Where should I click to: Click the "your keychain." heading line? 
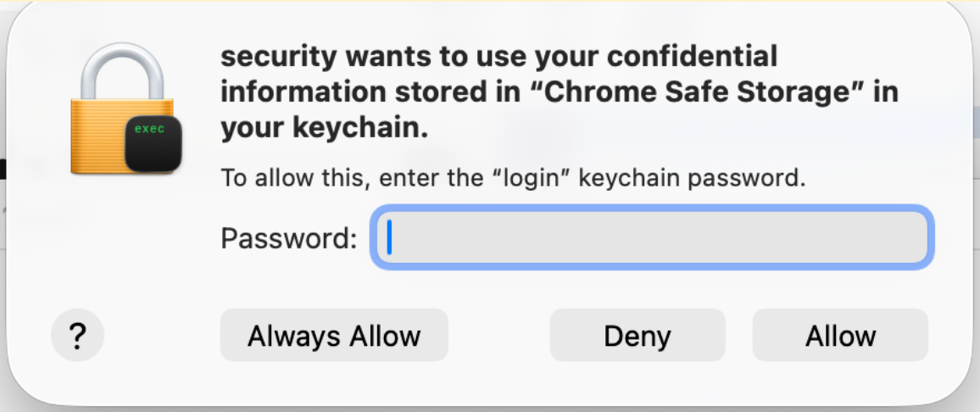[x=324, y=128]
